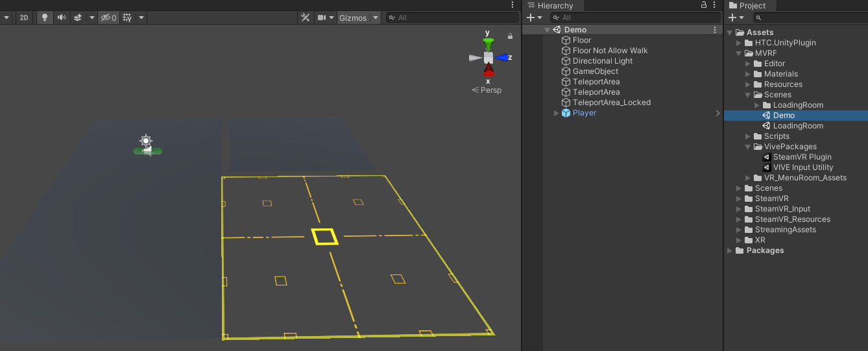The image size is (868, 351).
Task: Click blue Z axis cone on orientation gizmo
Action: click(x=502, y=58)
